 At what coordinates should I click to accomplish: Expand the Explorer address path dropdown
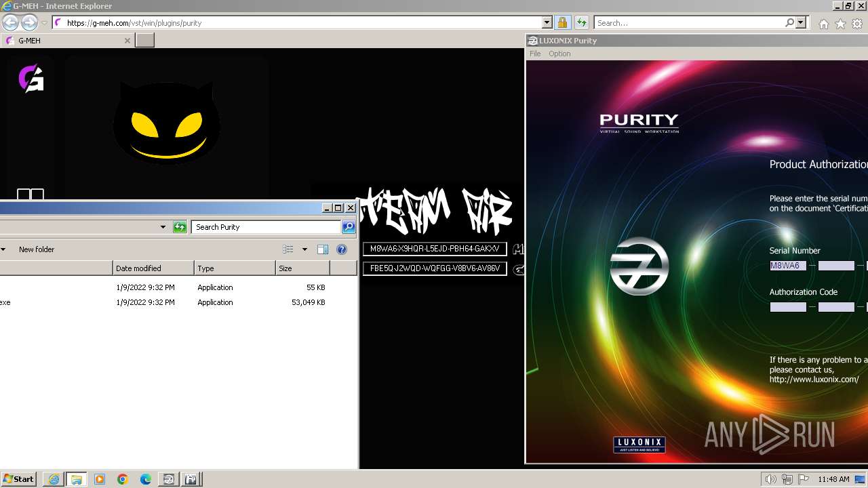(x=163, y=227)
